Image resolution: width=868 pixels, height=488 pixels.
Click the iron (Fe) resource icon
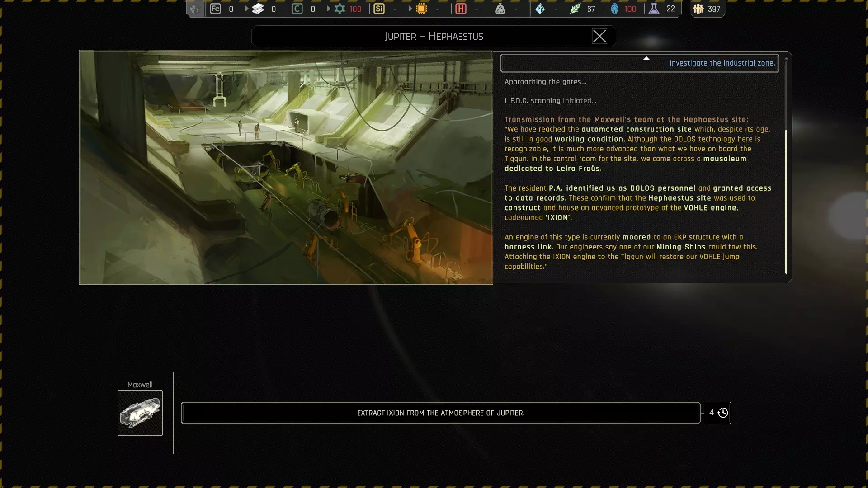click(x=216, y=9)
